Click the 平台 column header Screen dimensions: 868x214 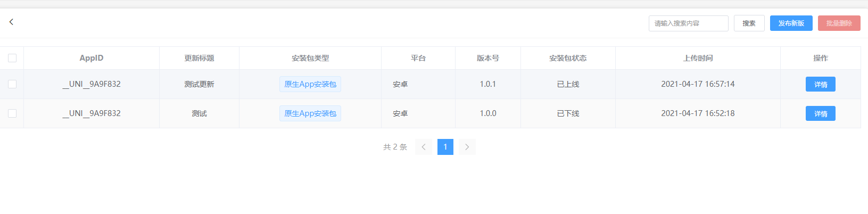coord(418,58)
